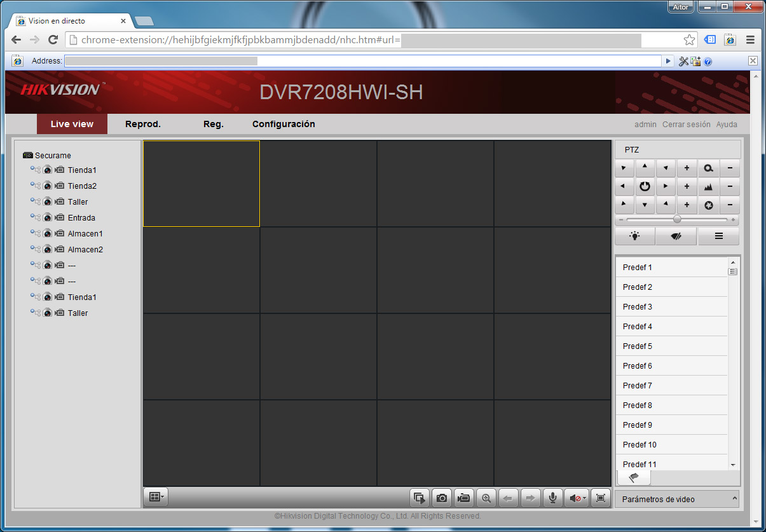Pan the PTZ camera down

pyautogui.click(x=645, y=205)
